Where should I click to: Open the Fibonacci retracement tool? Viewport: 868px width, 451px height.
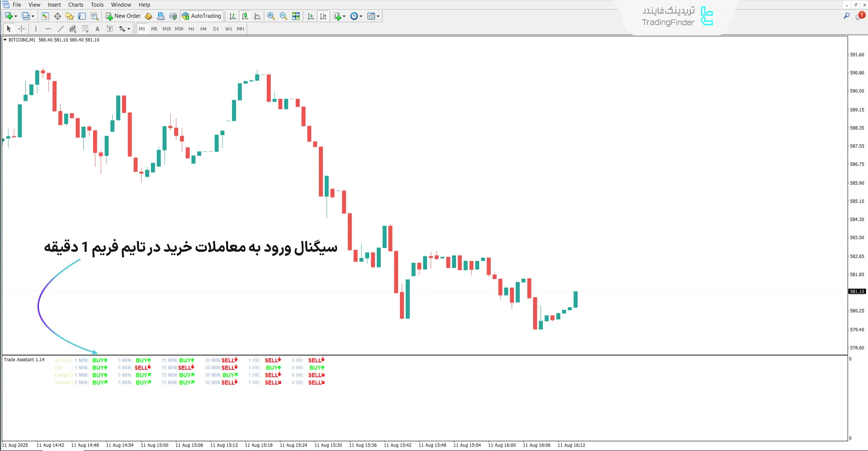[x=85, y=29]
